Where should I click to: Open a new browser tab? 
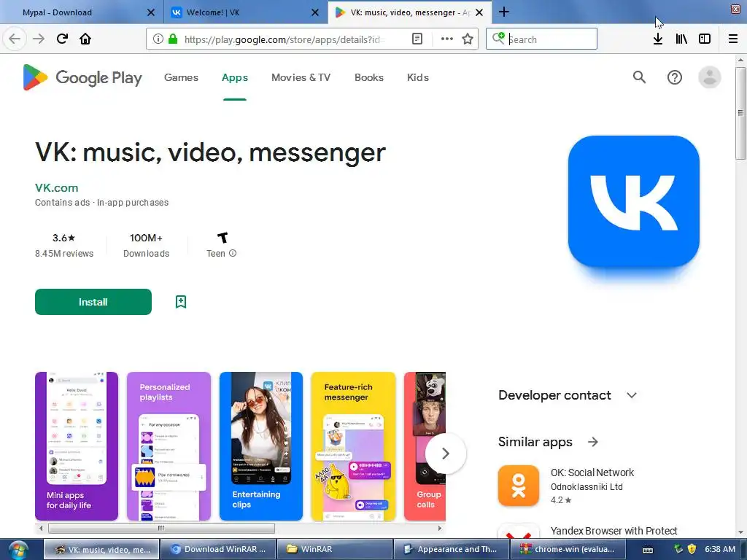[503, 12]
